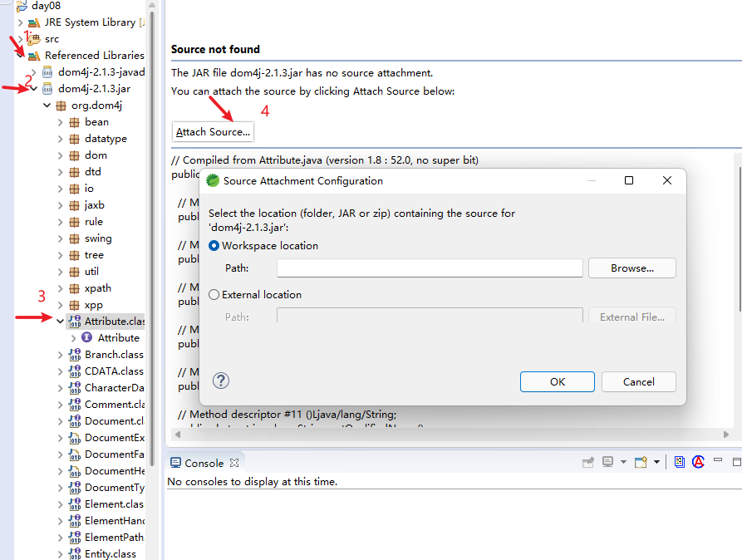The image size is (742, 560).
Task: Minimize the Console panel
Action: [x=718, y=460]
